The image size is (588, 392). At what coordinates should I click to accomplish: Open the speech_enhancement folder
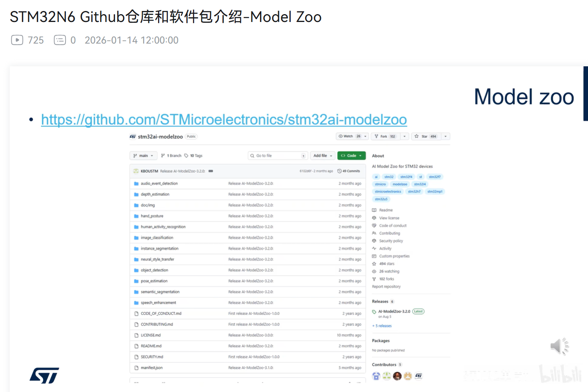coord(158,303)
